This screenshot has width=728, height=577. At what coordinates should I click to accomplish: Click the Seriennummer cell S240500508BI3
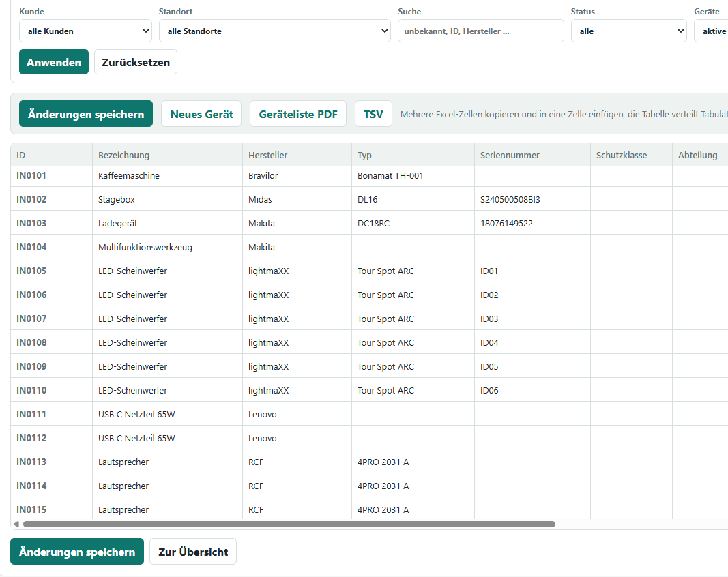point(532,199)
